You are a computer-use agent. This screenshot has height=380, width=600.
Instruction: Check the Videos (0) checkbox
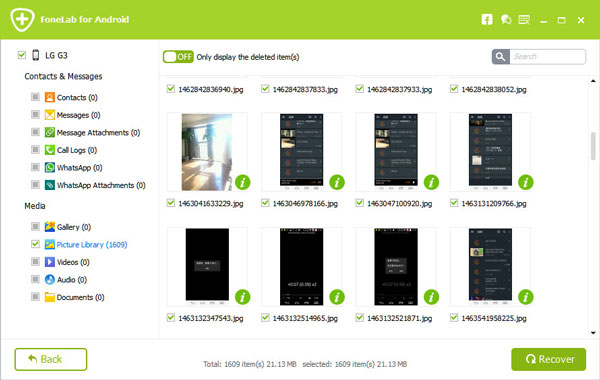[x=35, y=262]
